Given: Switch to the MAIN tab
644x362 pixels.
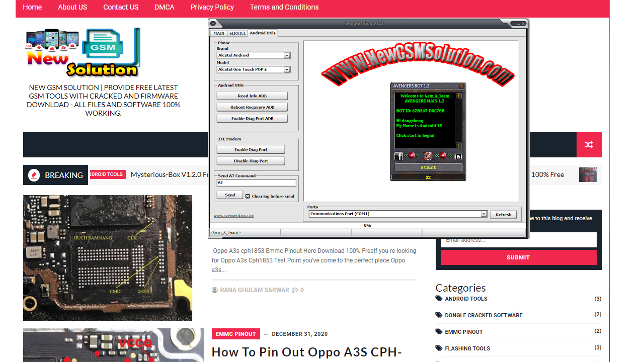Looking at the screenshot, I should [218, 33].
